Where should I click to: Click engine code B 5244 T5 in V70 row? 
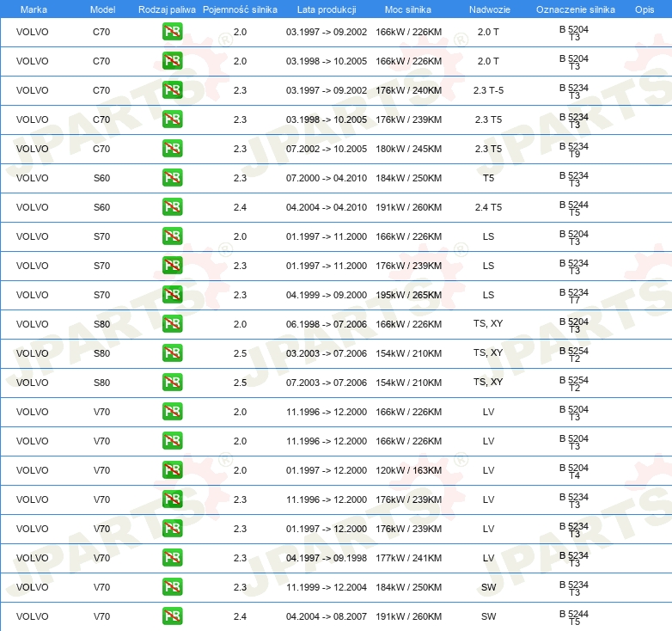574,617
